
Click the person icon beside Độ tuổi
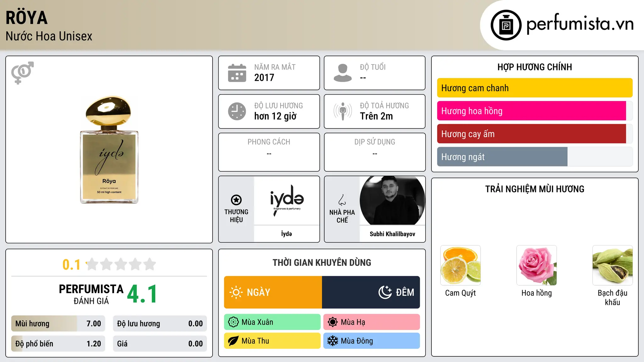click(x=343, y=73)
